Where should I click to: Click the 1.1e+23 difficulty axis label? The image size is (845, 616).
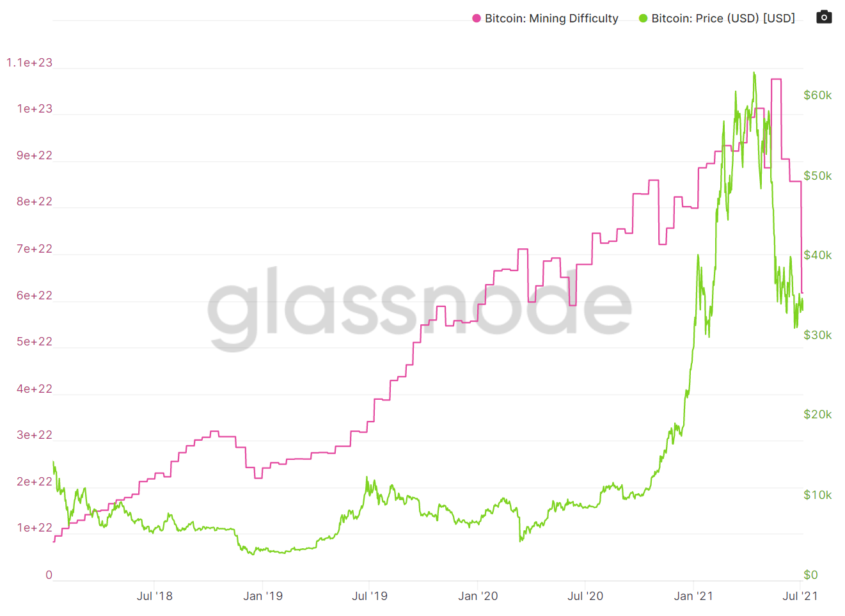[29, 63]
